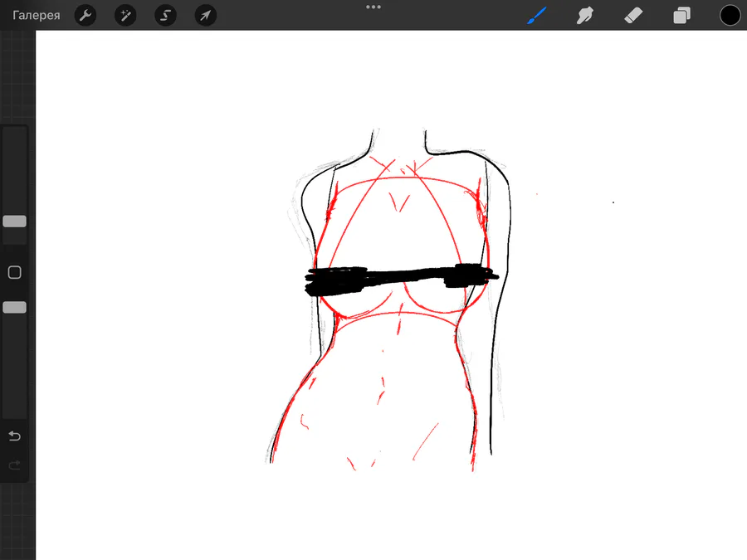Open the Gallery (Галерея) view
The image size is (747, 560).
tap(37, 15)
